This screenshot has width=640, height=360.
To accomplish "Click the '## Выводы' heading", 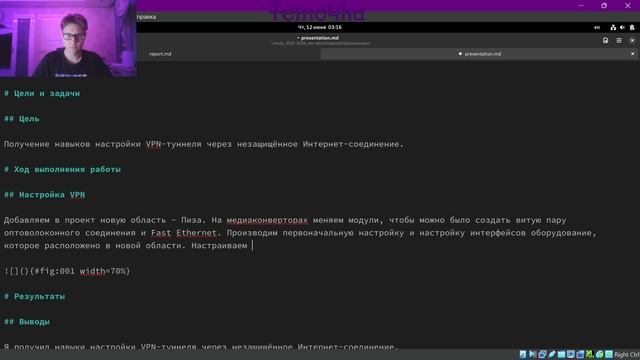I will (27, 322).
